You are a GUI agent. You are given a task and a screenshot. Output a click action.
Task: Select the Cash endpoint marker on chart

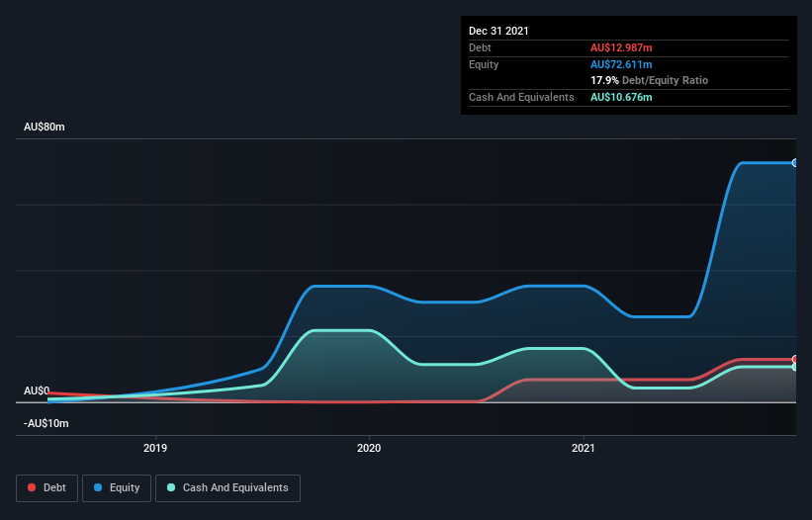[795, 367]
